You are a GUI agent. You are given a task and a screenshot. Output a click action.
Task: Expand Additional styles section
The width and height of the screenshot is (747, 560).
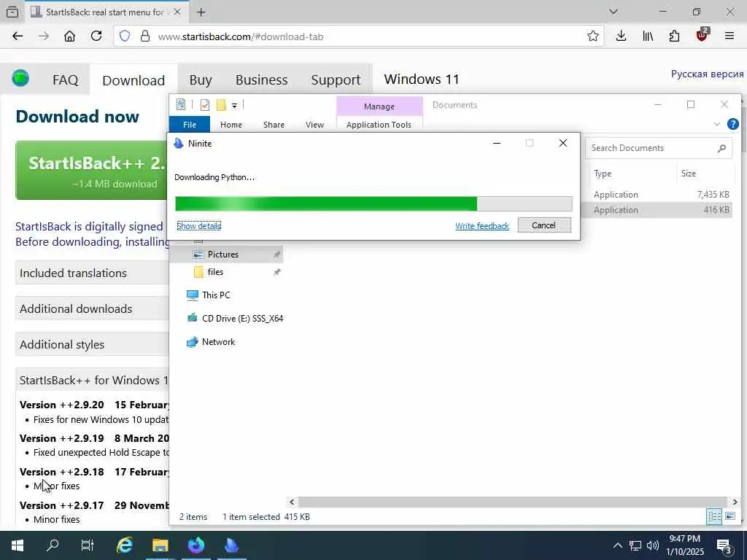click(x=92, y=344)
